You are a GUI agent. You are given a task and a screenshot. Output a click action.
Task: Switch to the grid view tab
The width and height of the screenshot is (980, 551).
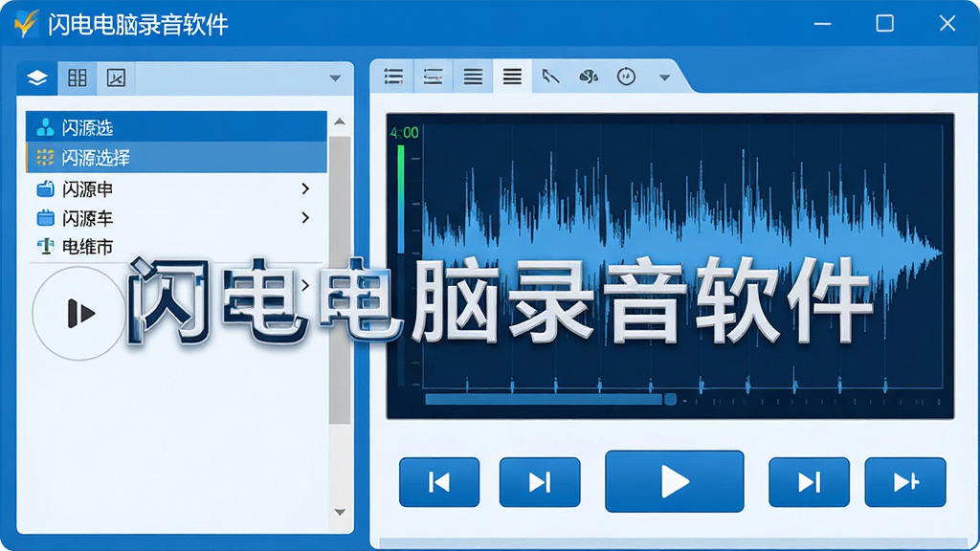coord(78,78)
